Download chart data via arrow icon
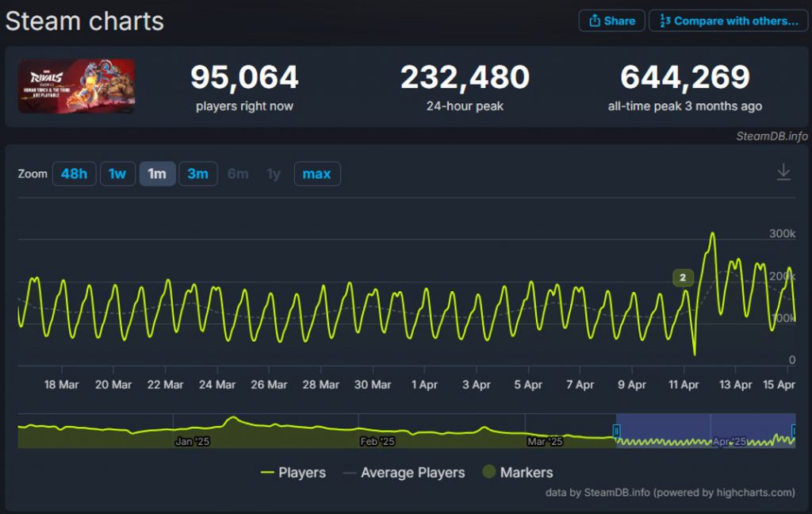Screen dimensions: 812x514 coord(783,173)
